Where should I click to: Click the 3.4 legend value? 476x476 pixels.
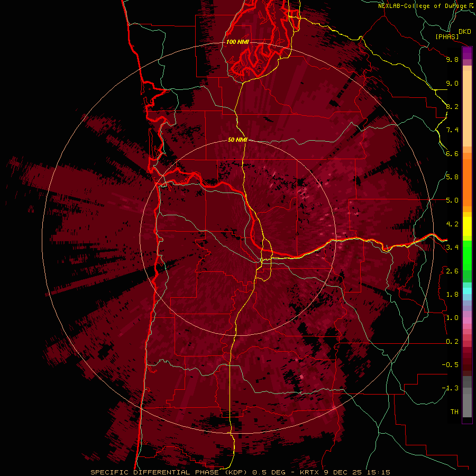click(x=452, y=248)
